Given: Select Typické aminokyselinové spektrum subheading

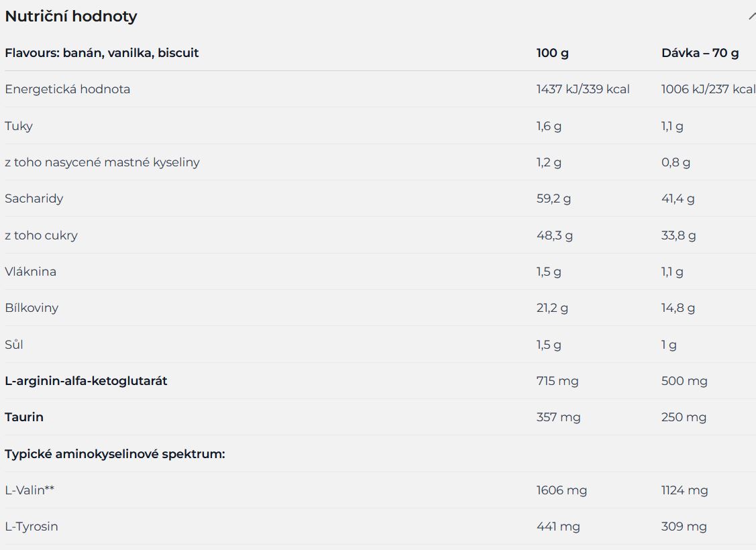Looking at the screenshot, I should point(115,454).
